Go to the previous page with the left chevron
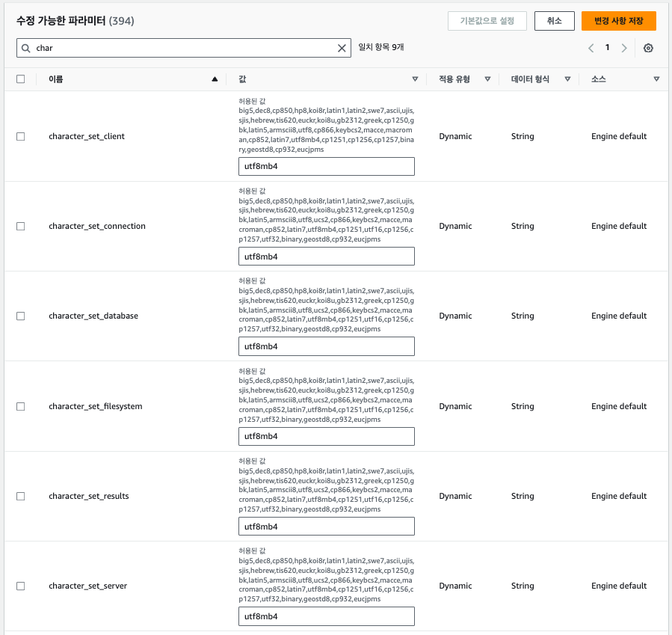The image size is (672, 635). coord(591,48)
